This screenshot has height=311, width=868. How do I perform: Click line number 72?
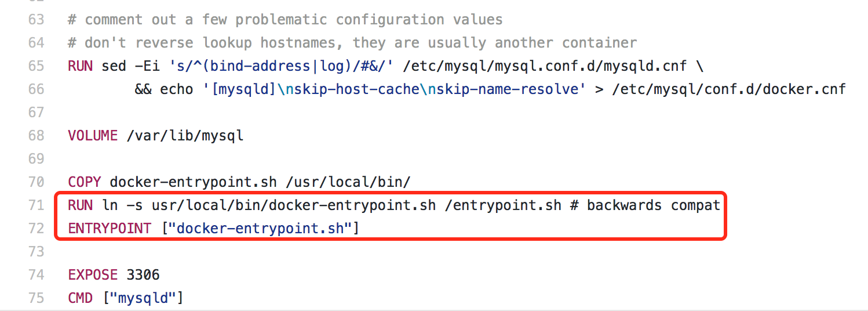[x=36, y=229]
